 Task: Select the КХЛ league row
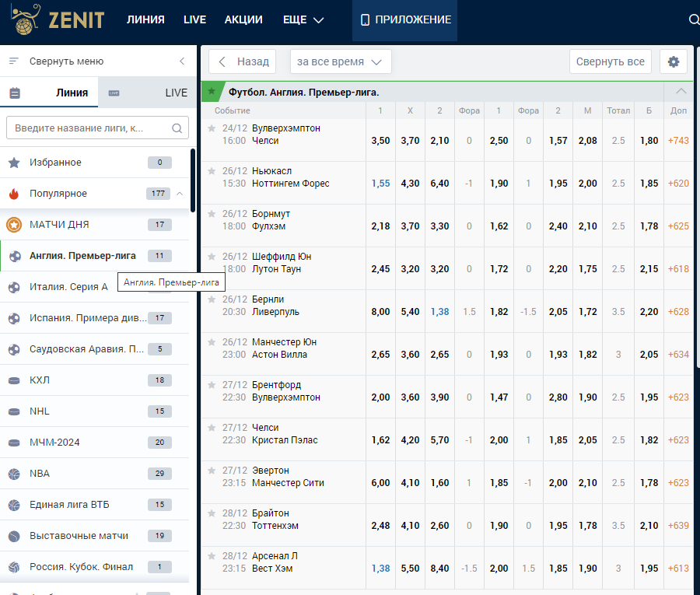[x=94, y=380]
